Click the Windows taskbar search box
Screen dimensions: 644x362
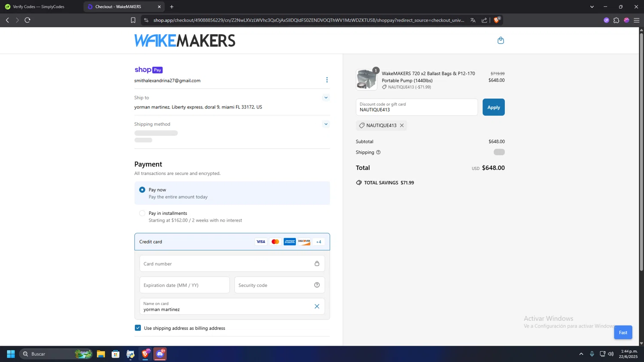[x=56, y=354]
